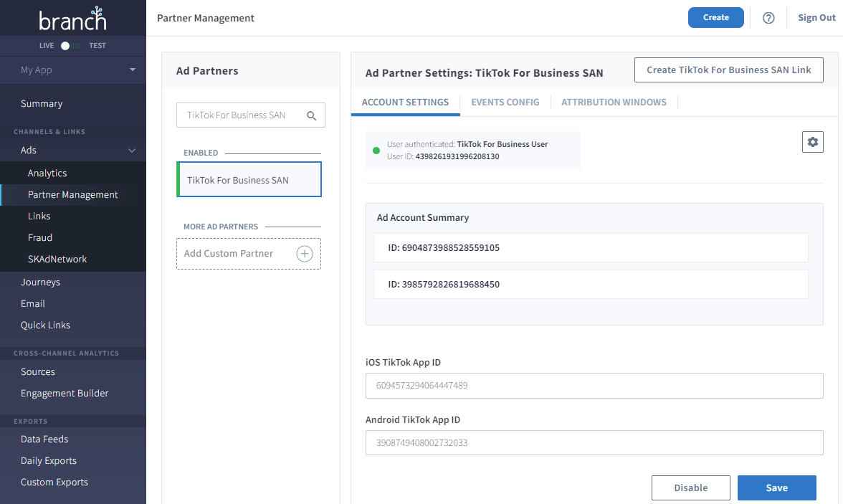Click the Disable button

(x=691, y=488)
